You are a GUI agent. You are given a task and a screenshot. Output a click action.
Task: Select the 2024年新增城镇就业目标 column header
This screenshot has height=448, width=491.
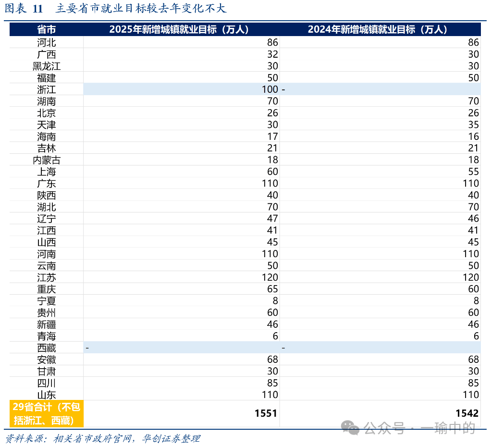click(x=379, y=29)
